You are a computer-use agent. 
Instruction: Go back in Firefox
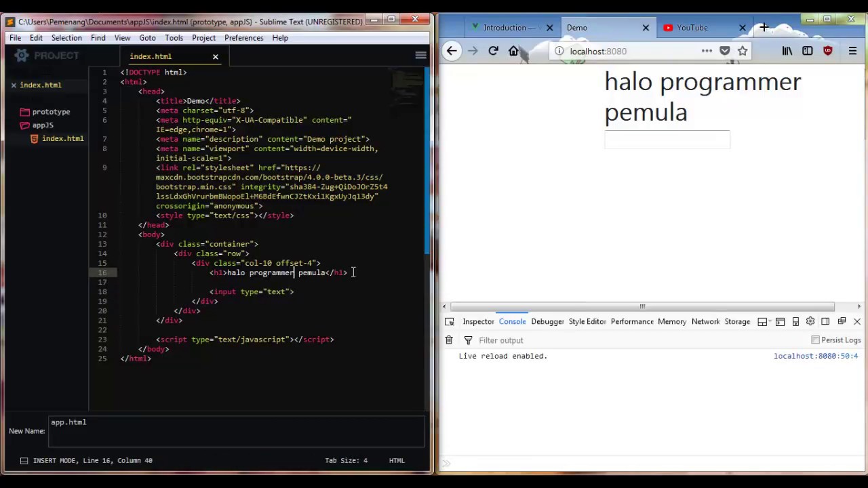(452, 51)
